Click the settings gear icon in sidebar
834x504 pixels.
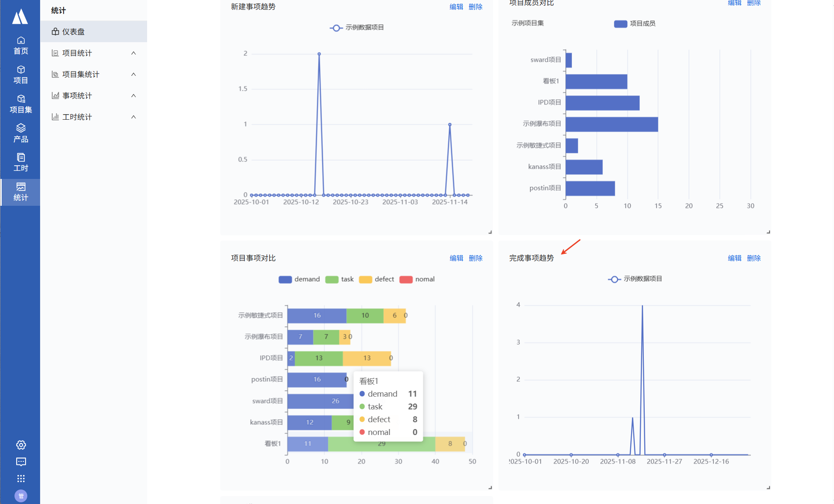(x=21, y=445)
